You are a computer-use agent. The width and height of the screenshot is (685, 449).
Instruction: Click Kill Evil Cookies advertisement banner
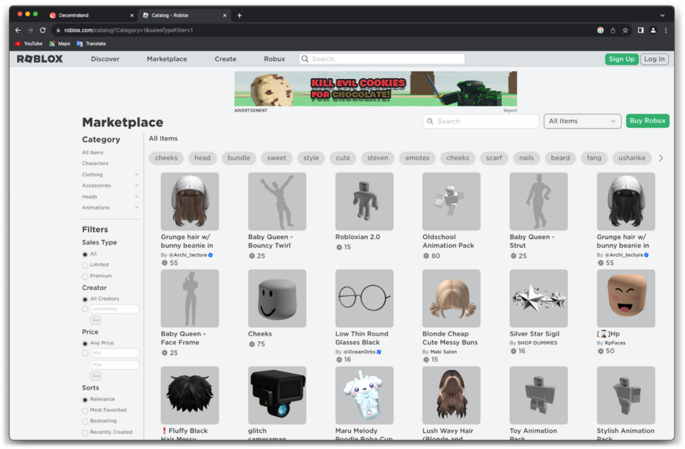[x=376, y=89]
